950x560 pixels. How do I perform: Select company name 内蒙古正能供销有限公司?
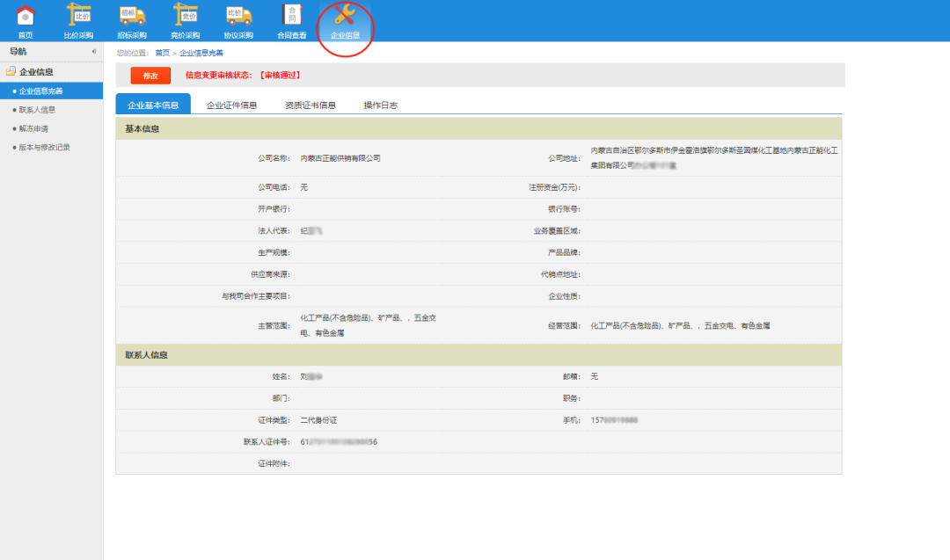coord(340,158)
